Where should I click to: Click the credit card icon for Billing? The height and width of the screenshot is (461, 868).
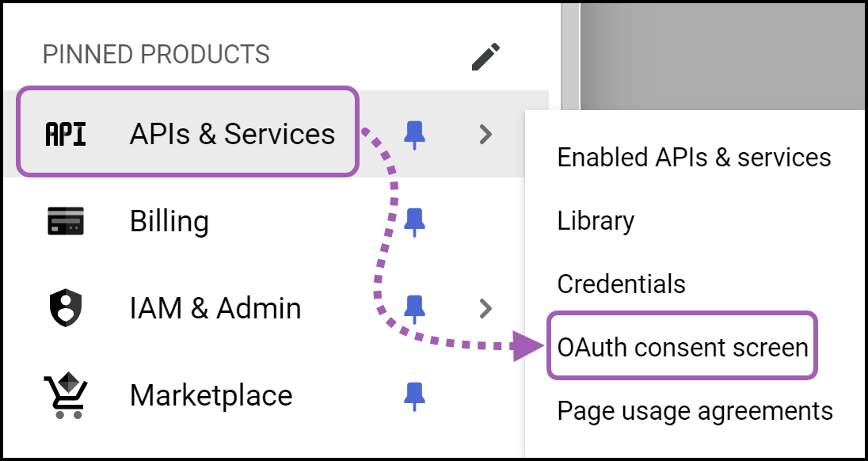63,221
